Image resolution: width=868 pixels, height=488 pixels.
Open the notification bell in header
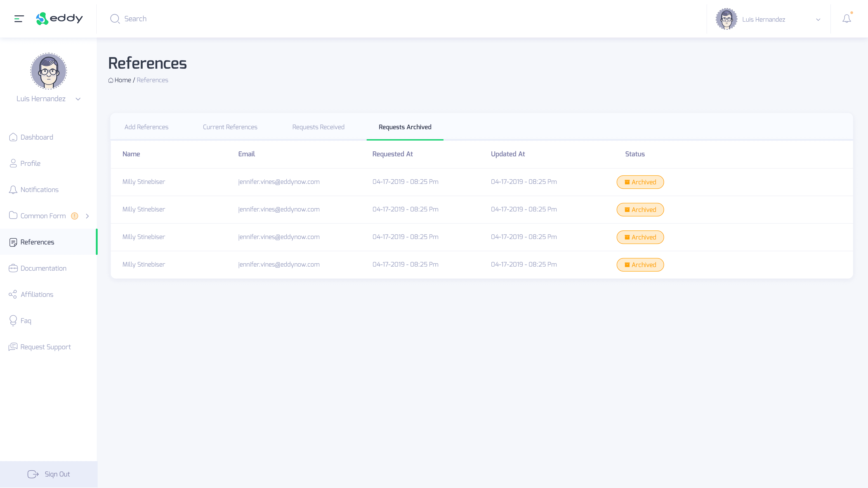847,19
